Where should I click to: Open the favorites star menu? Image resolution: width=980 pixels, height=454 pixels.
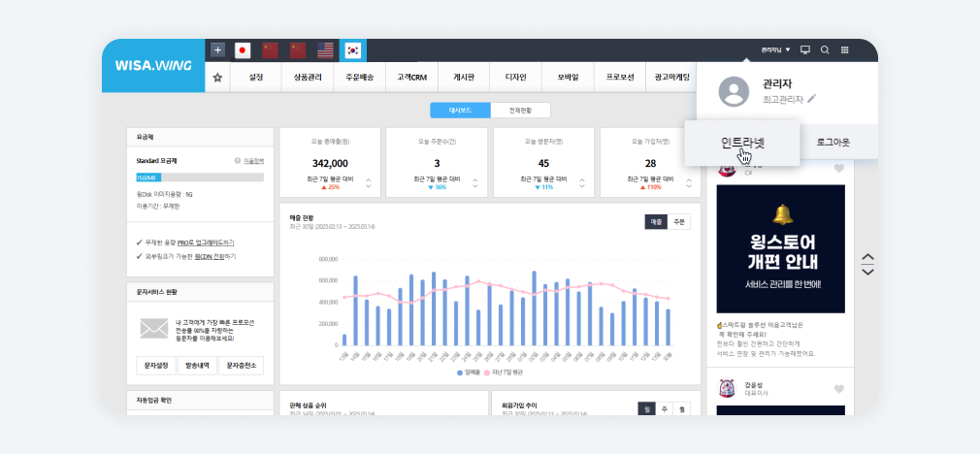tap(217, 78)
